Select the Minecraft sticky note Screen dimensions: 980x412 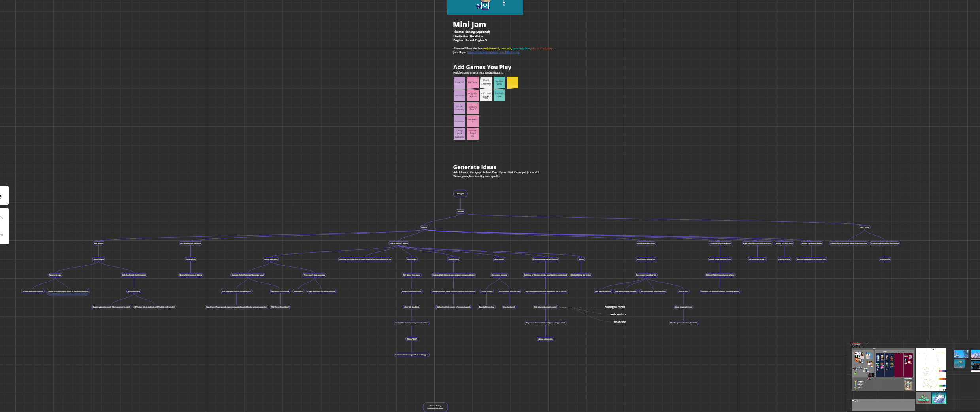pyautogui.click(x=459, y=83)
